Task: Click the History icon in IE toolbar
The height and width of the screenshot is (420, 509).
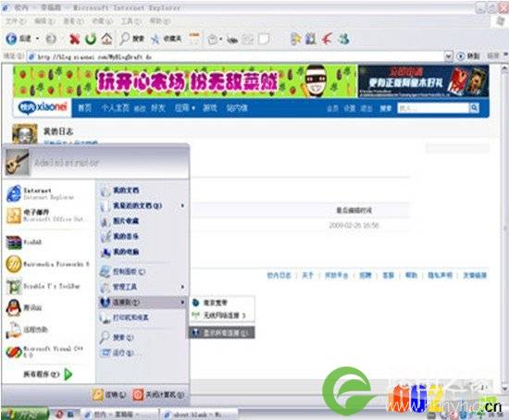Action: (x=194, y=39)
